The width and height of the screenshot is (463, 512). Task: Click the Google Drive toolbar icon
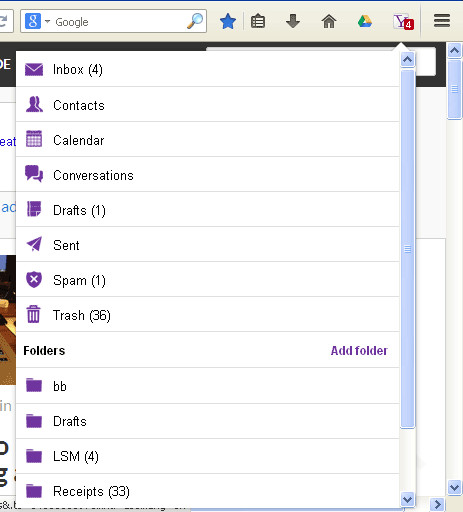[365, 22]
